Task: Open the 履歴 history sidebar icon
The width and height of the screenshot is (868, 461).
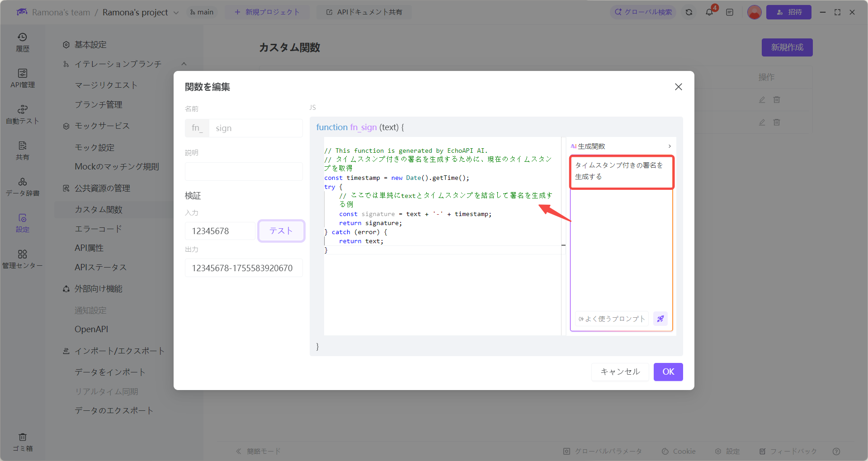Action: point(22,42)
